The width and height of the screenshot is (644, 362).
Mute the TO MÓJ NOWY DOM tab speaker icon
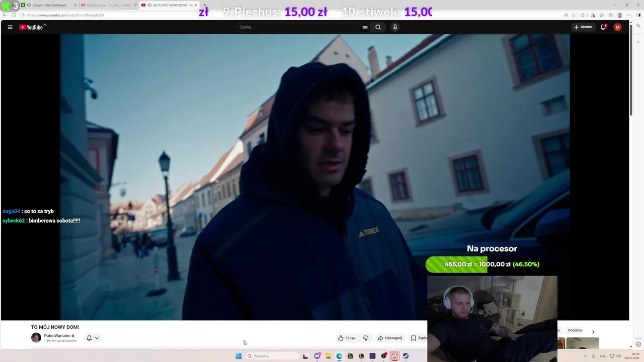pyautogui.click(x=149, y=5)
